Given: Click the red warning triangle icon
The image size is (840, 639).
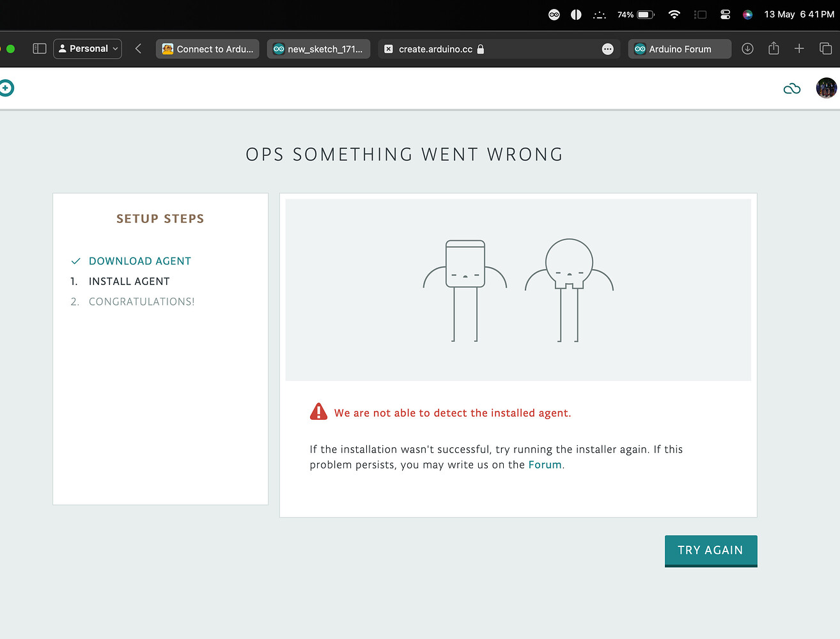Looking at the screenshot, I should coord(318,412).
